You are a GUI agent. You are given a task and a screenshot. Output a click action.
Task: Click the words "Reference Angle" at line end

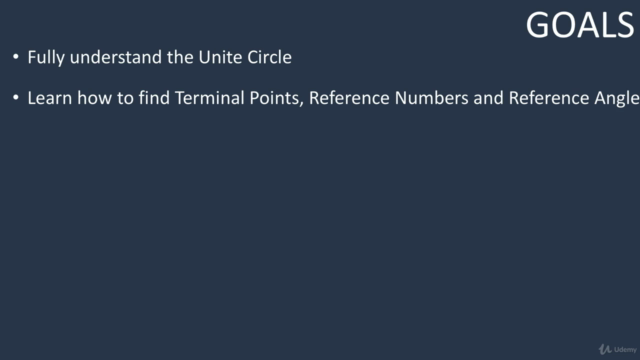(574, 98)
